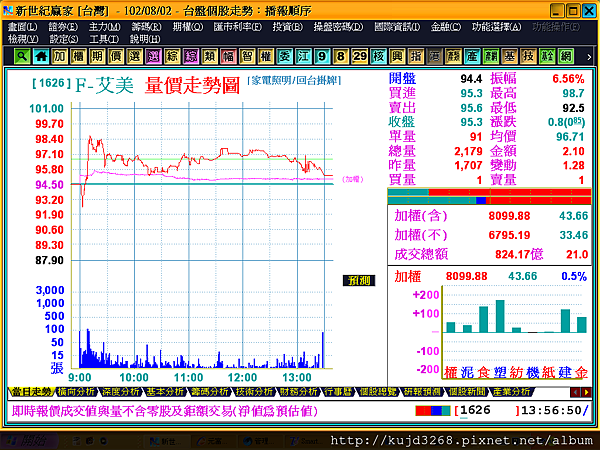Switch to the 籌碼分析 tab

[x=209, y=392]
